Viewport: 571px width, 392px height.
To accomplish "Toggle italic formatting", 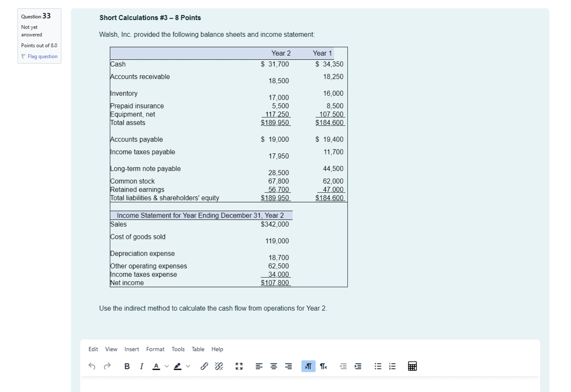I will (x=141, y=366).
